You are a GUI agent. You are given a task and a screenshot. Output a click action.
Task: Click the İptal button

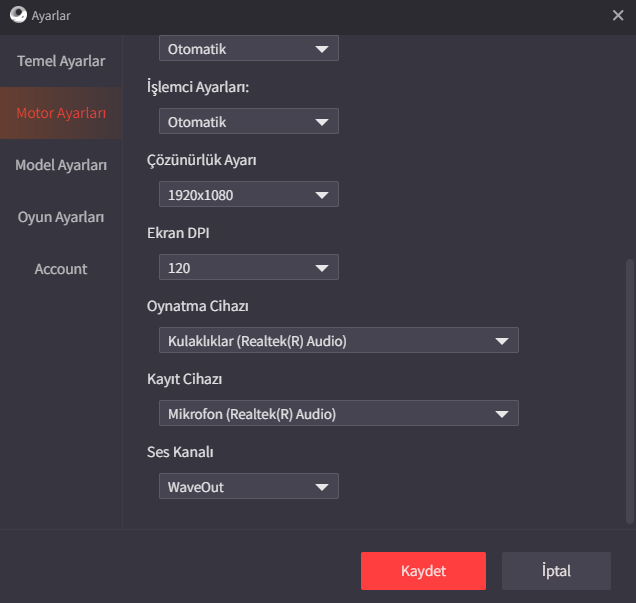pyautogui.click(x=556, y=571)
